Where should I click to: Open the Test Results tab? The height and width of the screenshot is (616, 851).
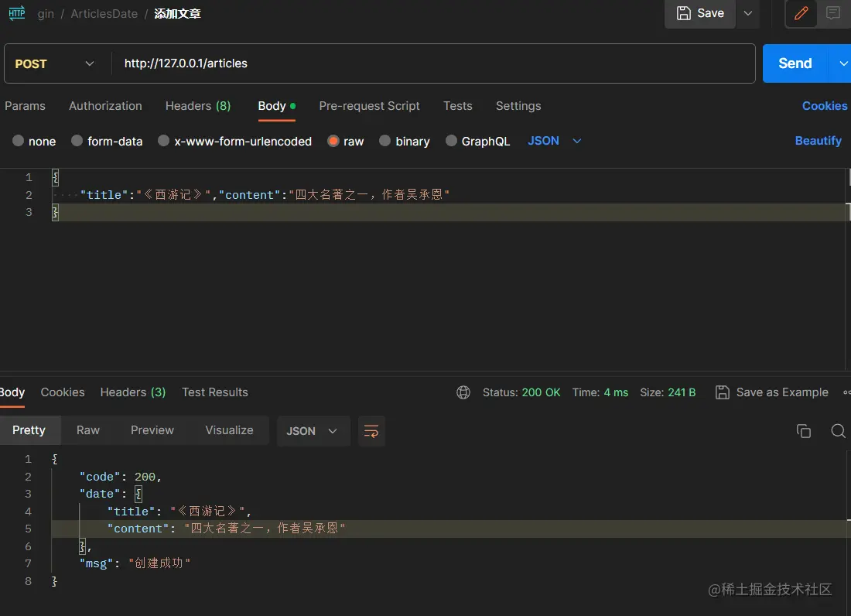[x=215, y=392]
